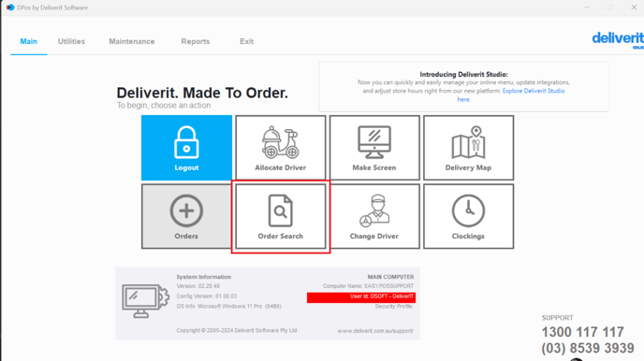Go to the Reports tab
Viewport: 644px width, 361px height.
tap(196, 41)
